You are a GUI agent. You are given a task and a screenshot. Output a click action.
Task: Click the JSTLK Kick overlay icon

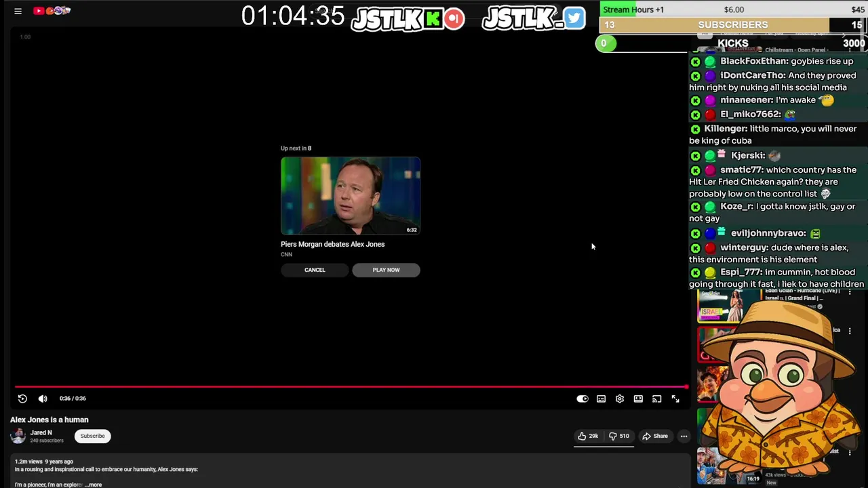[433, 18]
